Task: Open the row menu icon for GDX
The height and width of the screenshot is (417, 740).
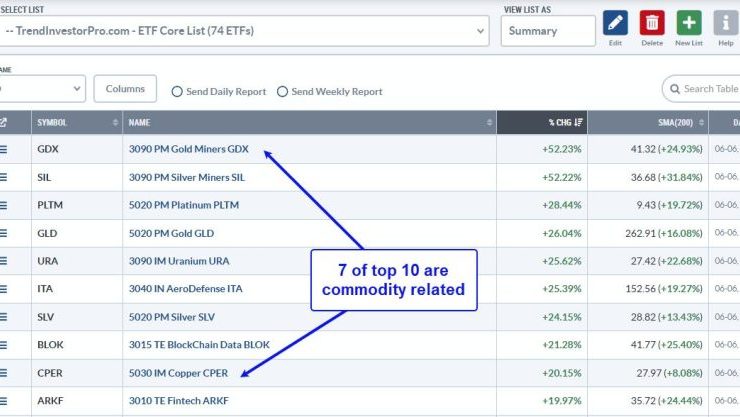Action: (4, 150)
